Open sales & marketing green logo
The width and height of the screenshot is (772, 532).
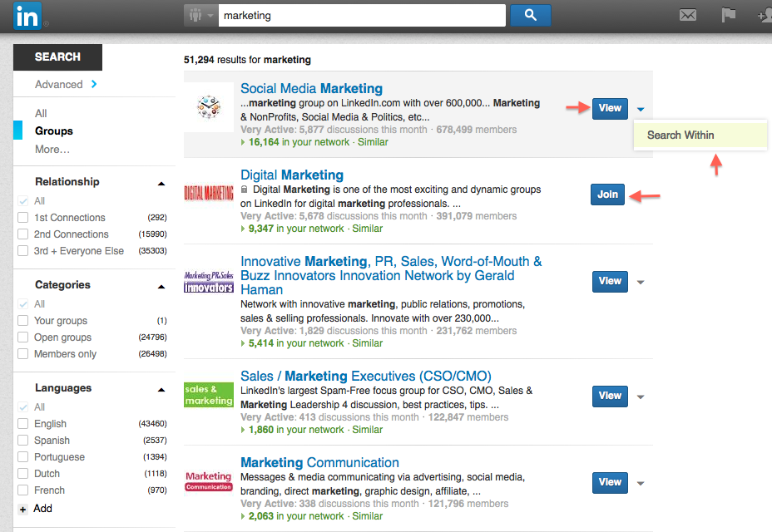[x=209, y=395]
